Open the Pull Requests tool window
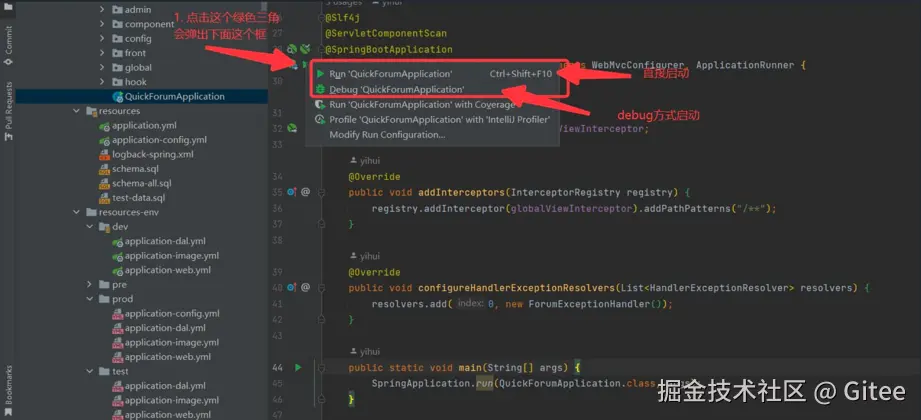921x420 pixels. [8, 110]
